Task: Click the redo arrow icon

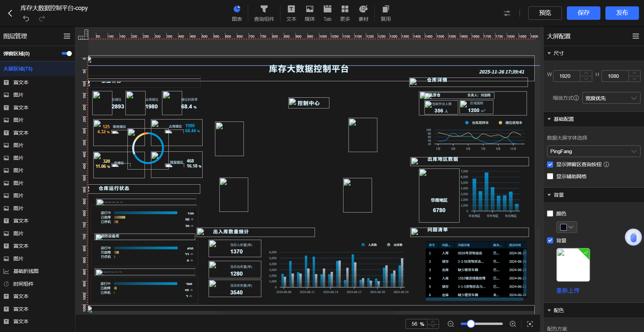Action: tap(42, 19)
